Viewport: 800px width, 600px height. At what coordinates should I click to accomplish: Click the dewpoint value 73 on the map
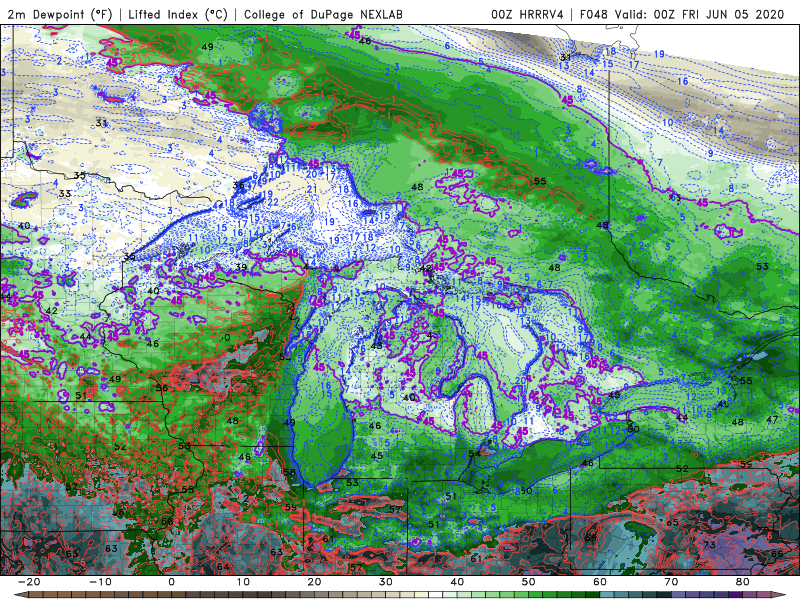tap(710, 544)
